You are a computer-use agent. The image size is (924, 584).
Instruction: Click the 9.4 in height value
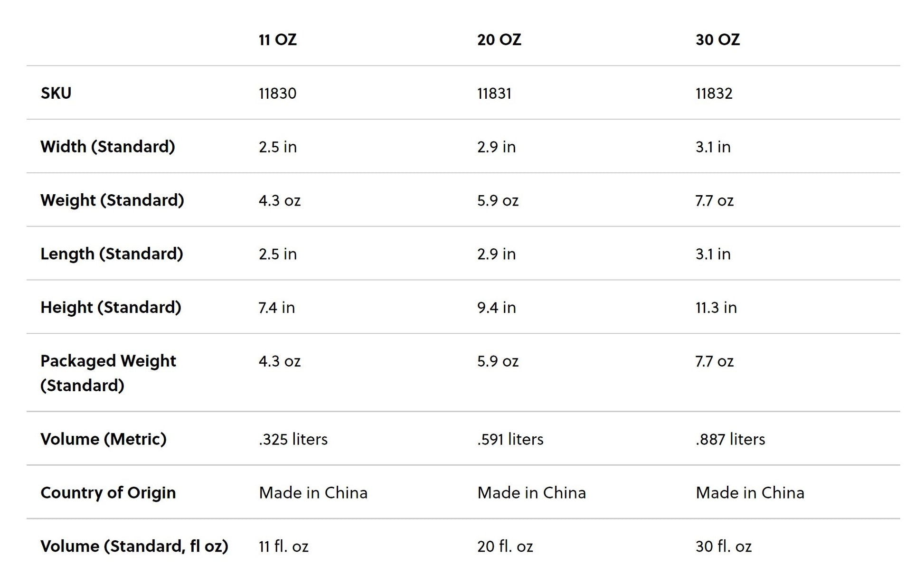[496, 308]
